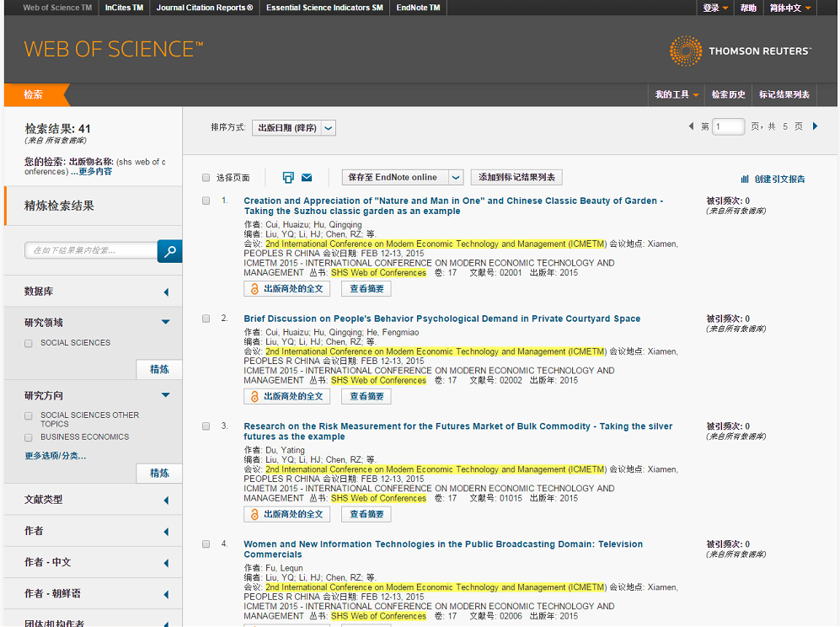The width and height of the screenshot is (840, 627).
Task: Click 添加到标记结果列表 button
Action: (516, 177)
